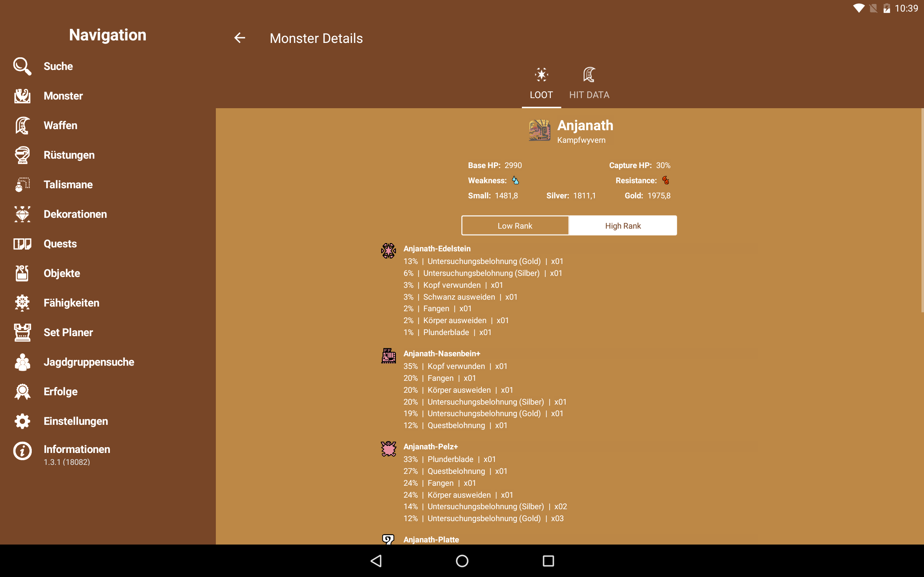Screen dimensions: 924x577
Task: Open Rüstungen armor helmet icon
Action: click(22, 155)
